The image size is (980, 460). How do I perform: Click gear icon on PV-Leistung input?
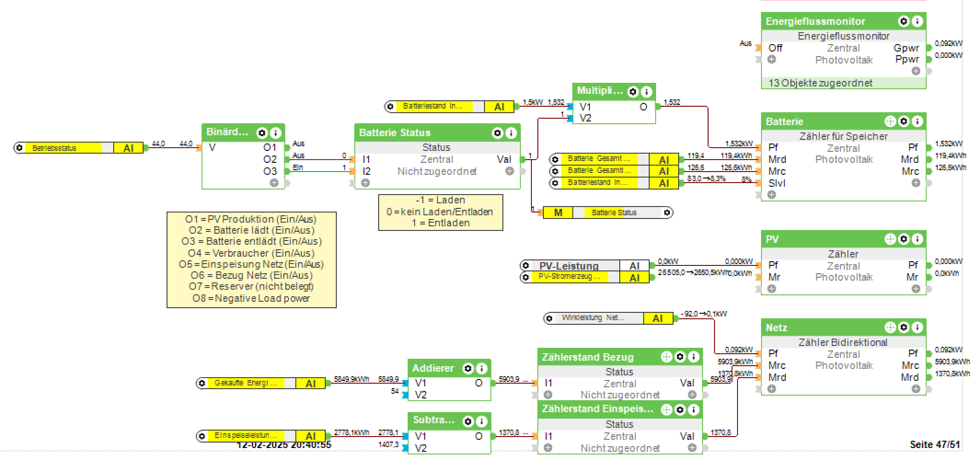pyautogui.click(x=525, y=265)
